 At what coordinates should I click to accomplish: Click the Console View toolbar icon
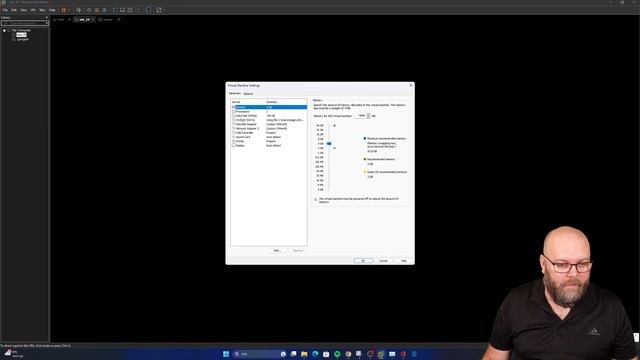coord(148,10)
